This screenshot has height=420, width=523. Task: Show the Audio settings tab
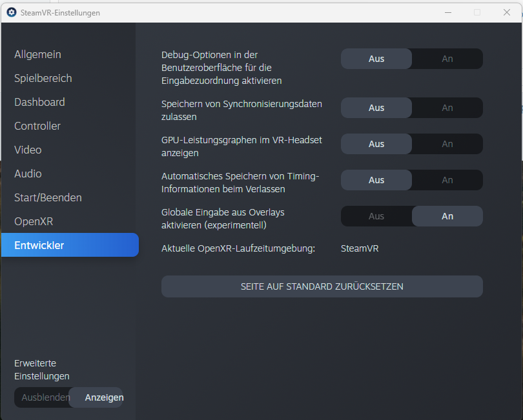click(28, 174)
